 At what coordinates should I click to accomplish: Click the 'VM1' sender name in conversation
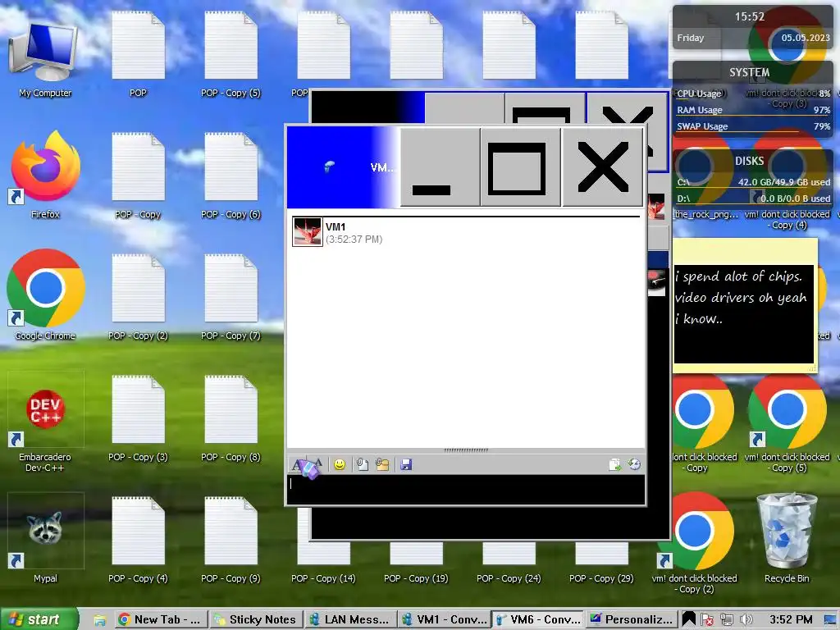click(x=336, y=227)
